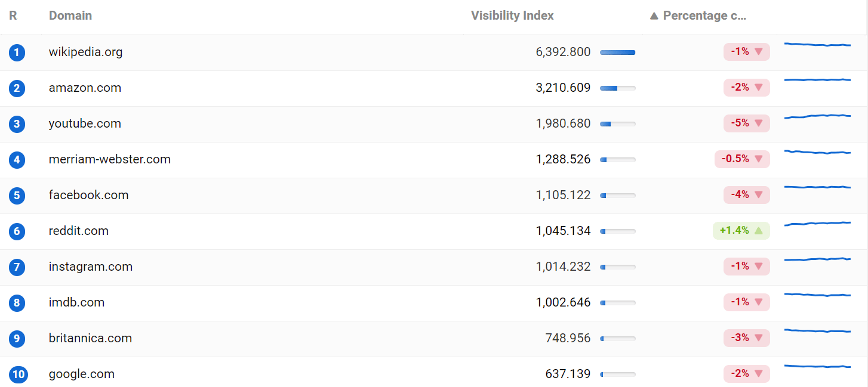Sort by the Domain column header
The image size is (868, 387).
70,16
